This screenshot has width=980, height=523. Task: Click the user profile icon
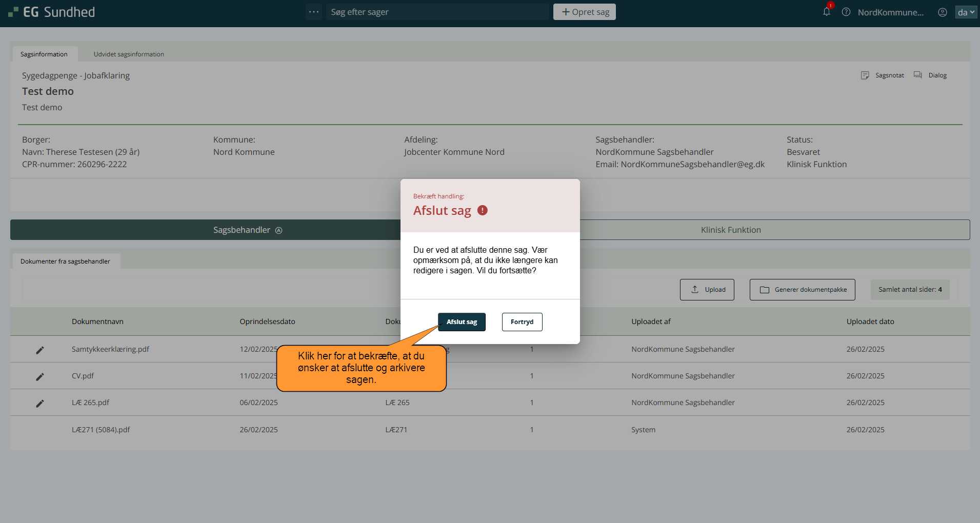943,12
